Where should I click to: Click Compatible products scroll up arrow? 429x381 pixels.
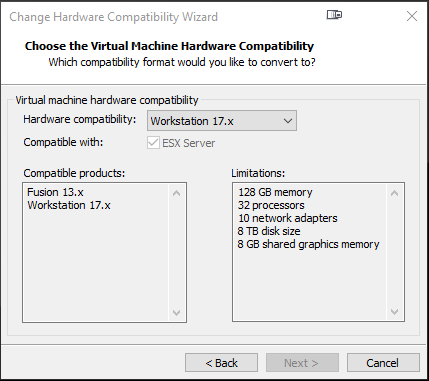click(177, 193)
